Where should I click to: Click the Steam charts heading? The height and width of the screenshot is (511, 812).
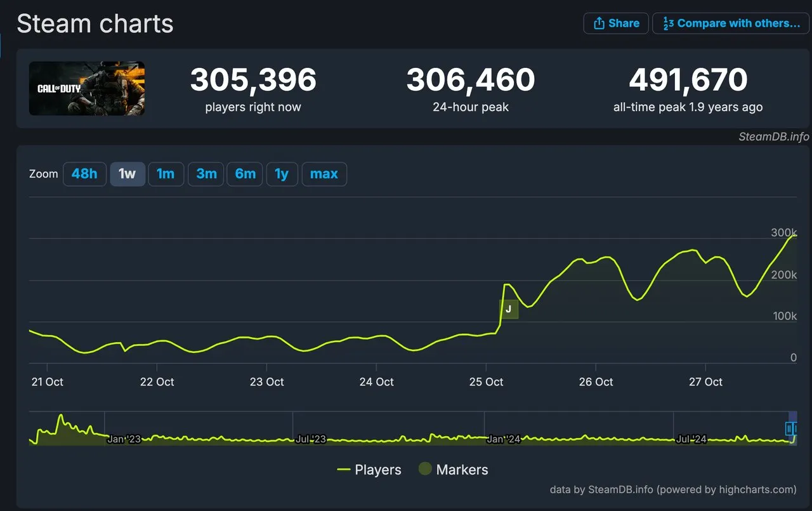(x=95, y=24)
